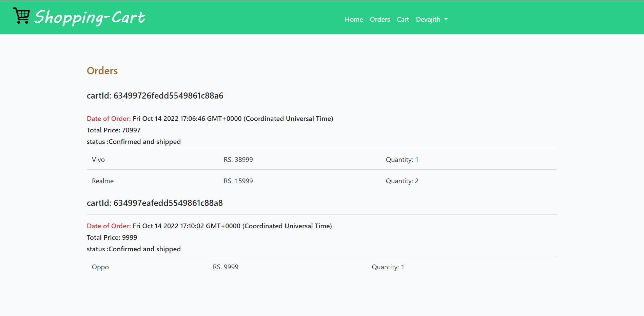Click Total Price 70997 text
644x316 pixels.
[113, 130]
